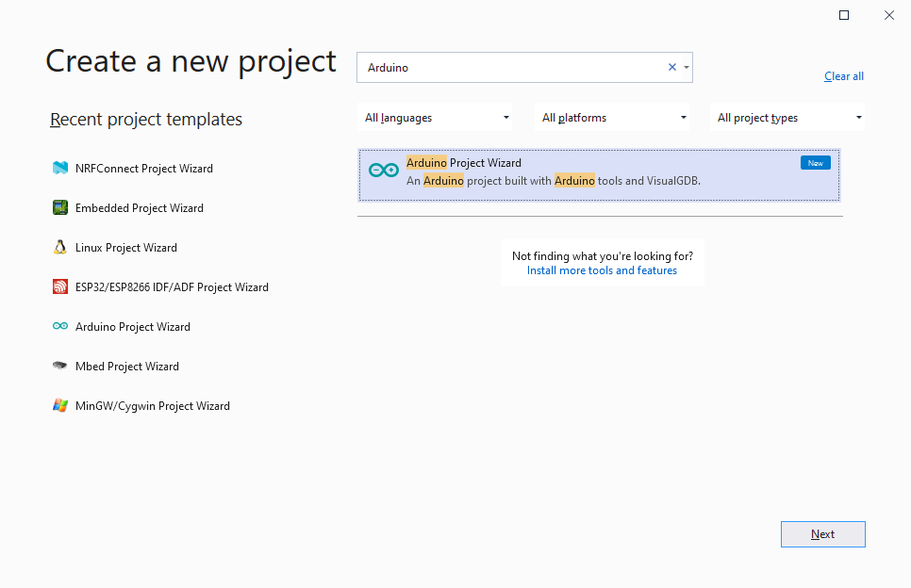Expand the search history dropdown arrow
The width and height of the screenshot is (911, 588).
click(687, 67)
